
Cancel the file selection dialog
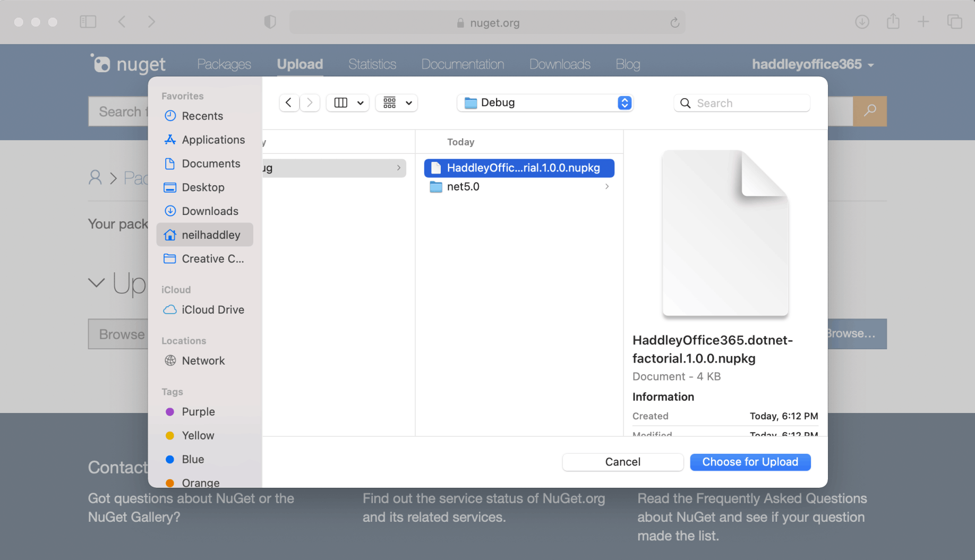click(623, 462)
